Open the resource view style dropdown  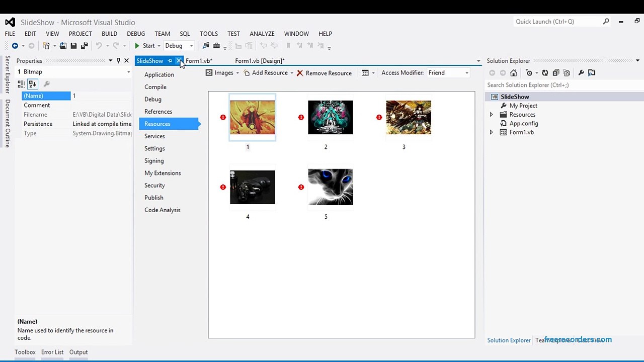pos(368,73)
